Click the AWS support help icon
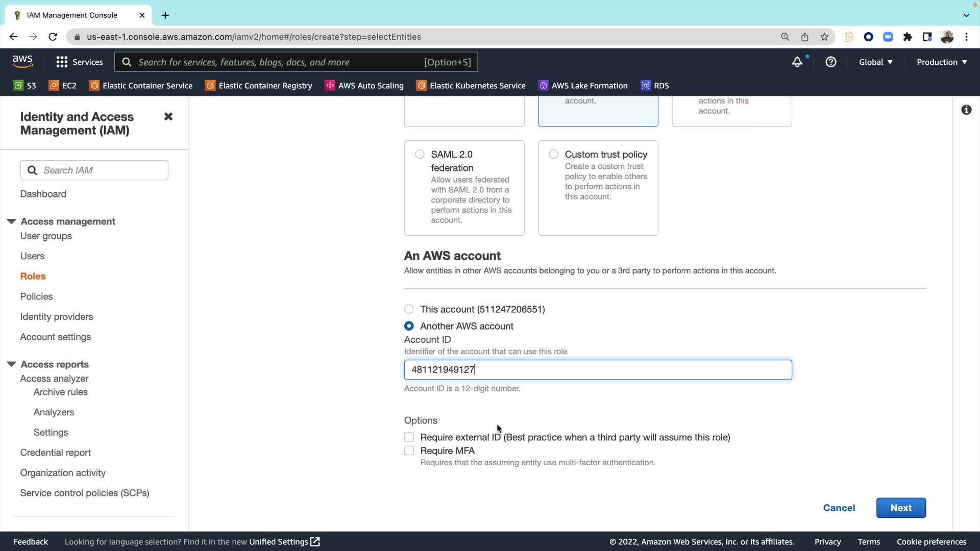The image size is (980, 551). pyautogui.click(x=831, y=62)
